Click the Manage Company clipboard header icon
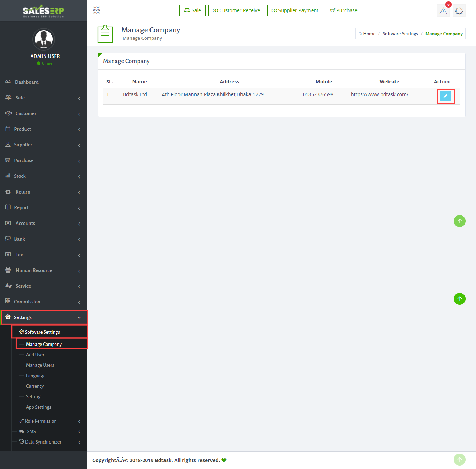 coord(105,34)
